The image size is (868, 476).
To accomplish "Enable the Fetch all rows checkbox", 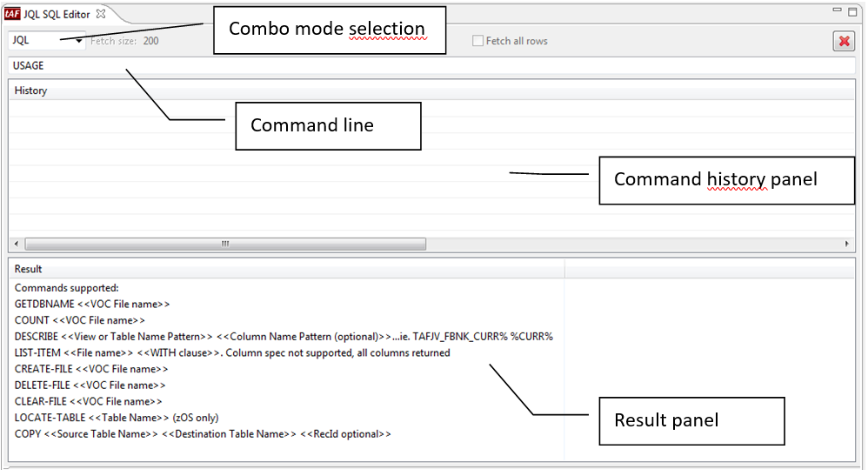I will tap(477, 41).
